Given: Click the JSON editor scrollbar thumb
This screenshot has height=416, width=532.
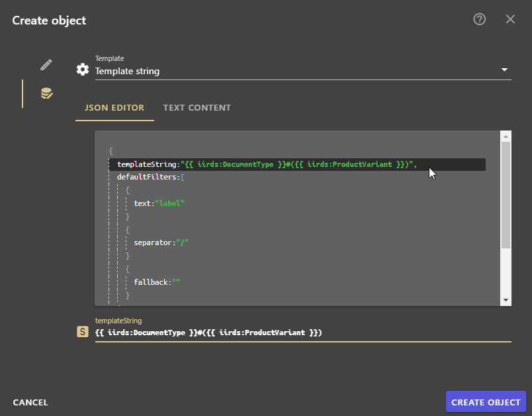Looking at the screenshot, I should [x=506, y=195].
